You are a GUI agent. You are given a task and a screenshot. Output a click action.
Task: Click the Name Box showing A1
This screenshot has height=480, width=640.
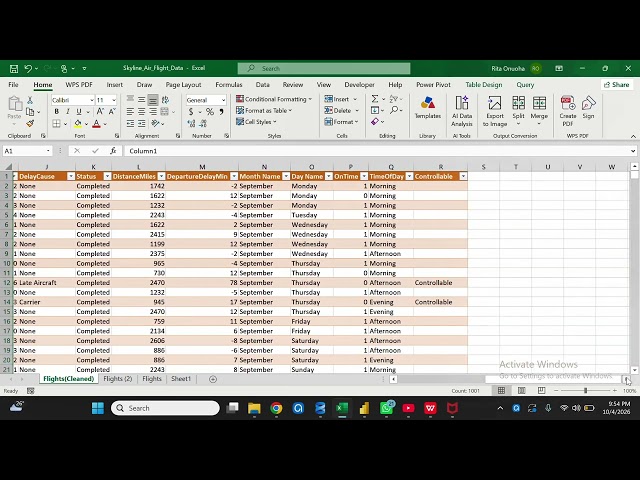pyautogui.click(x=27, y=151)
